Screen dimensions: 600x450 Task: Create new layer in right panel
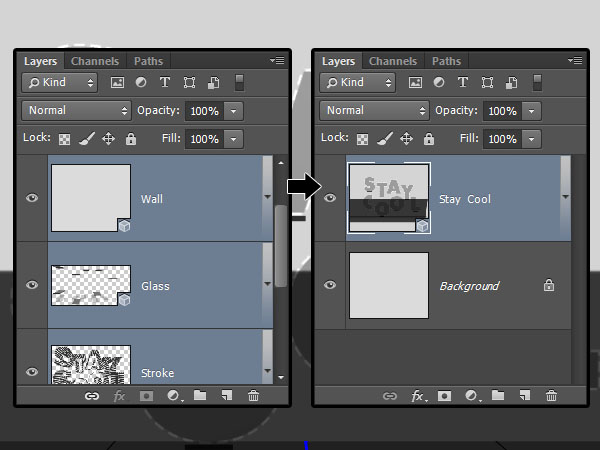[x=525, y=395]
